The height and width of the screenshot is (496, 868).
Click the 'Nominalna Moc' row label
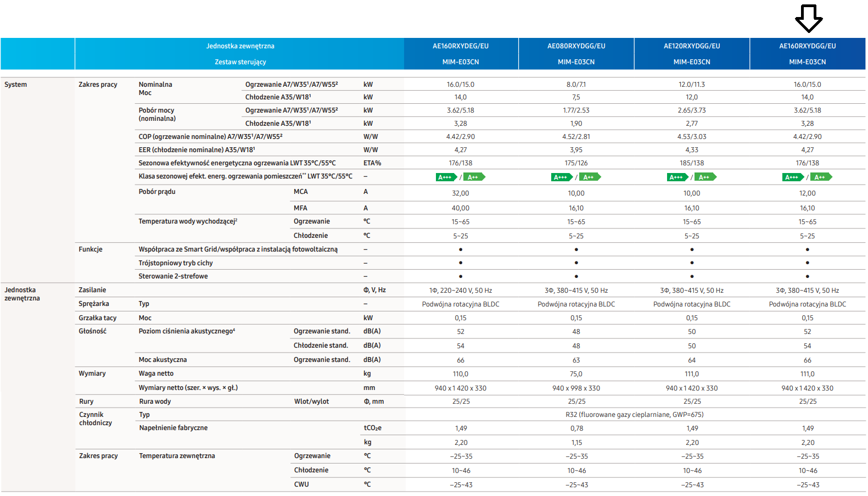click(155, 88)
